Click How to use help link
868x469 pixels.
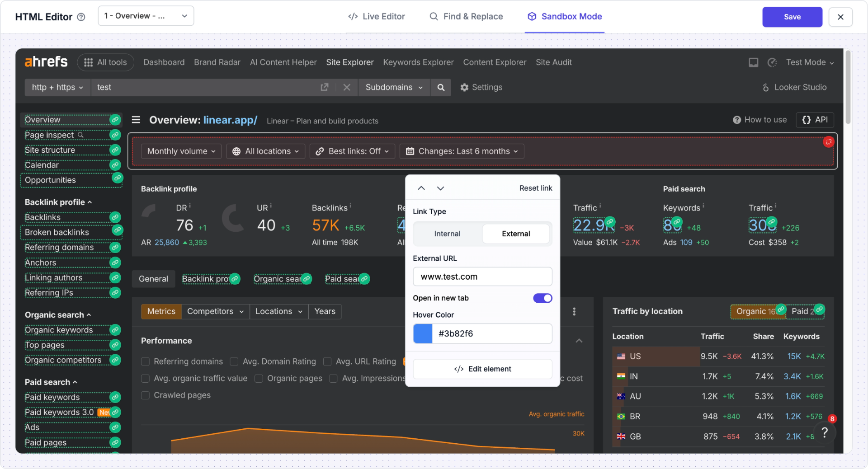click(x=759, y=120)
